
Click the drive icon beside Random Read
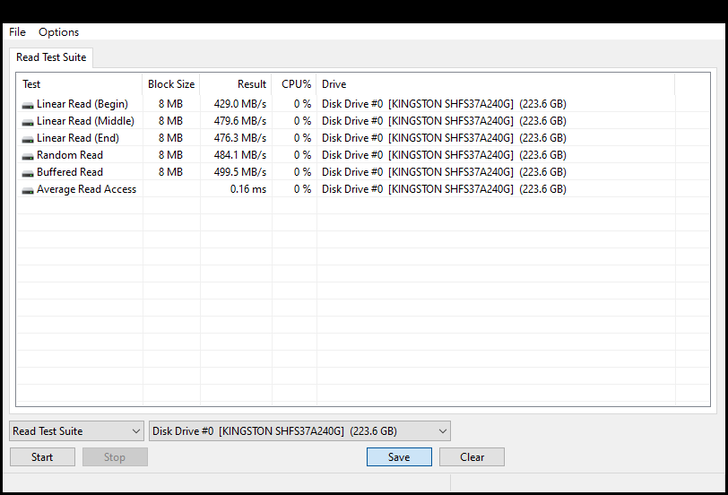tap(28, 156)
